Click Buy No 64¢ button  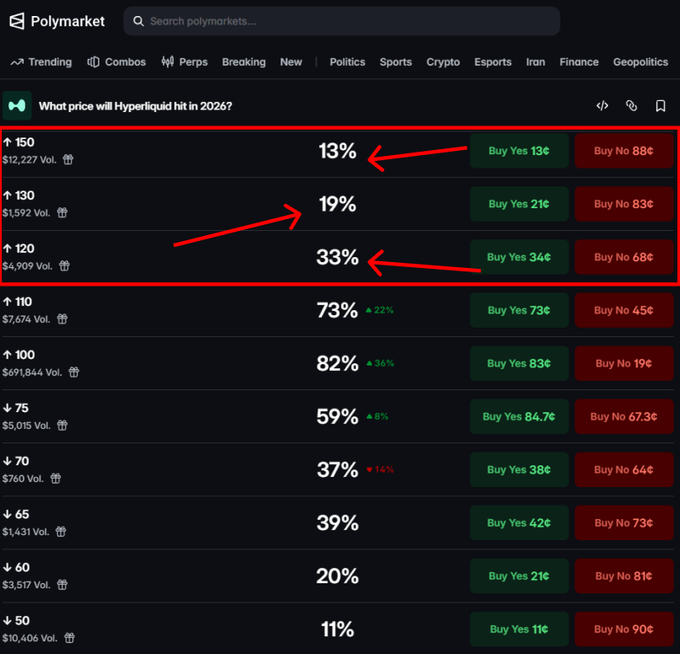click(x=624, y=470)
